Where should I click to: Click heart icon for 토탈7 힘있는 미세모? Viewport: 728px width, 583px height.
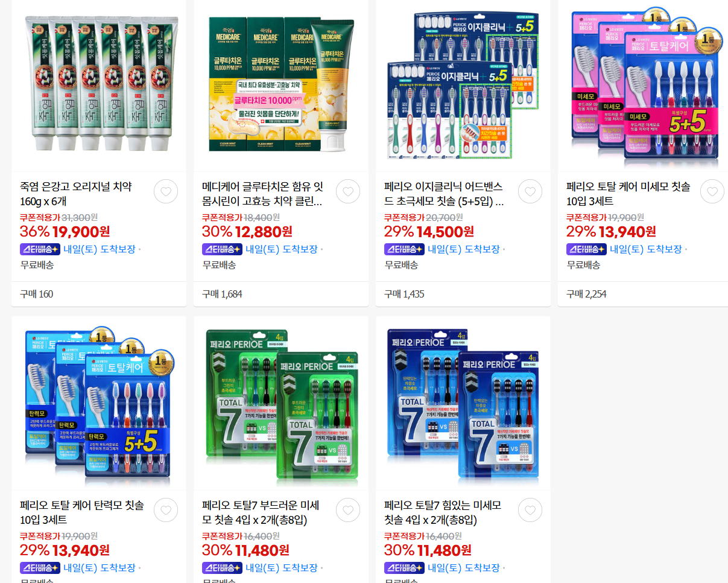pos(530,511)
